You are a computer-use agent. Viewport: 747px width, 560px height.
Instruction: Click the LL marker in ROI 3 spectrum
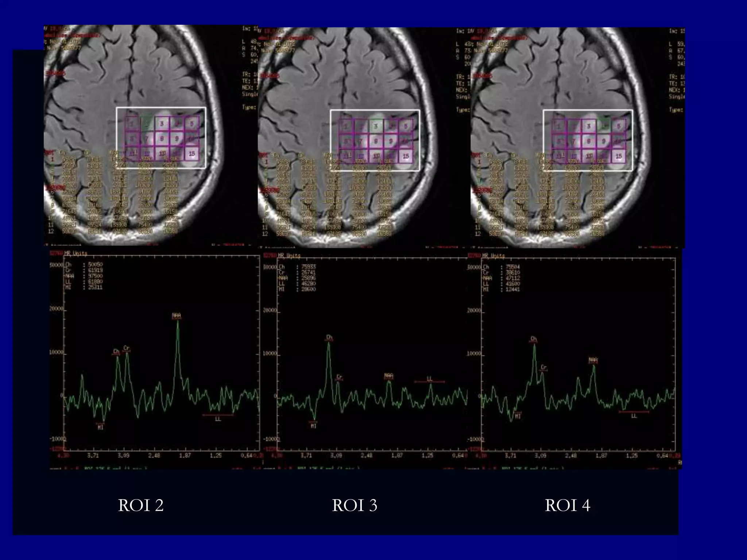pyautogui.click(x=429, y=380)
